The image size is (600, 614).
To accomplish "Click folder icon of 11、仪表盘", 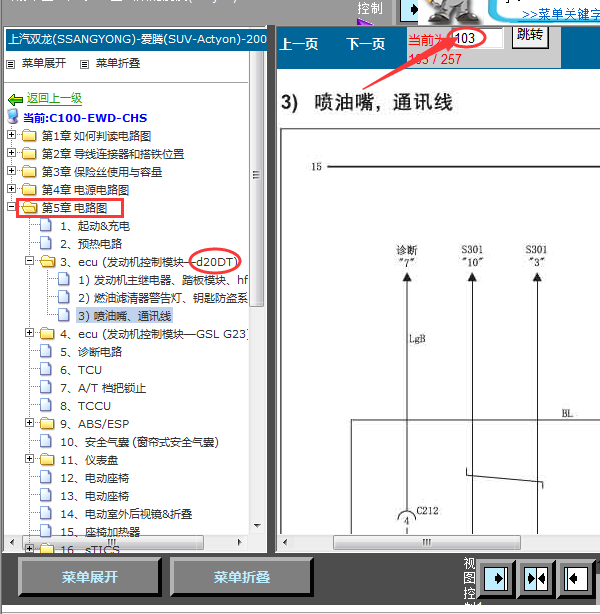I will pyautogui.click(x=47, y=460).
